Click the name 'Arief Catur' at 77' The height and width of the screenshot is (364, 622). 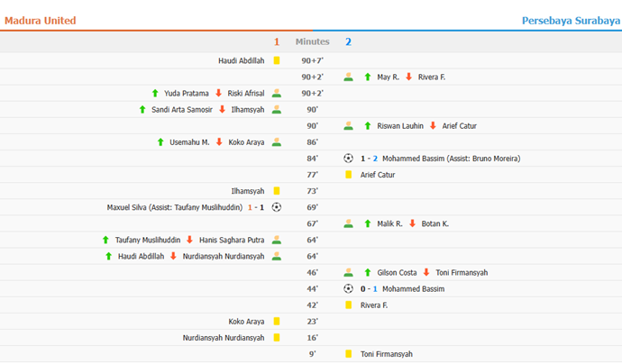[x=378, y=175]
